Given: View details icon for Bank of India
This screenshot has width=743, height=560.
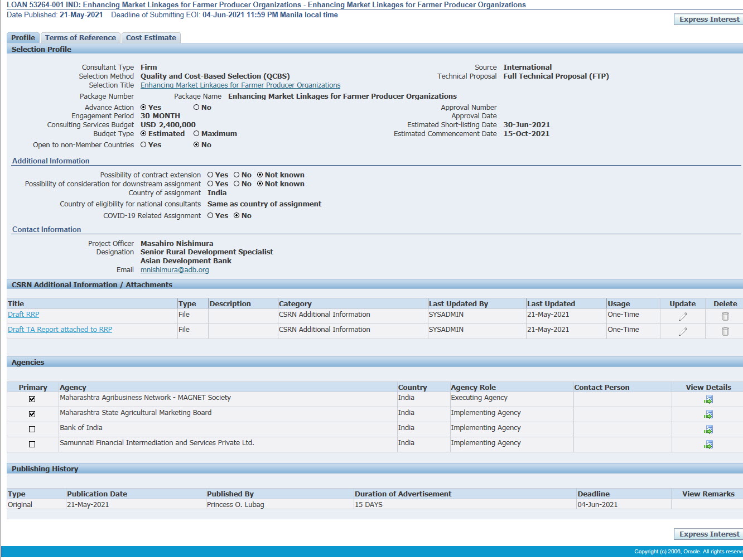Looking at the screenshot, I should pyautogui.click(x=708, y=429).
